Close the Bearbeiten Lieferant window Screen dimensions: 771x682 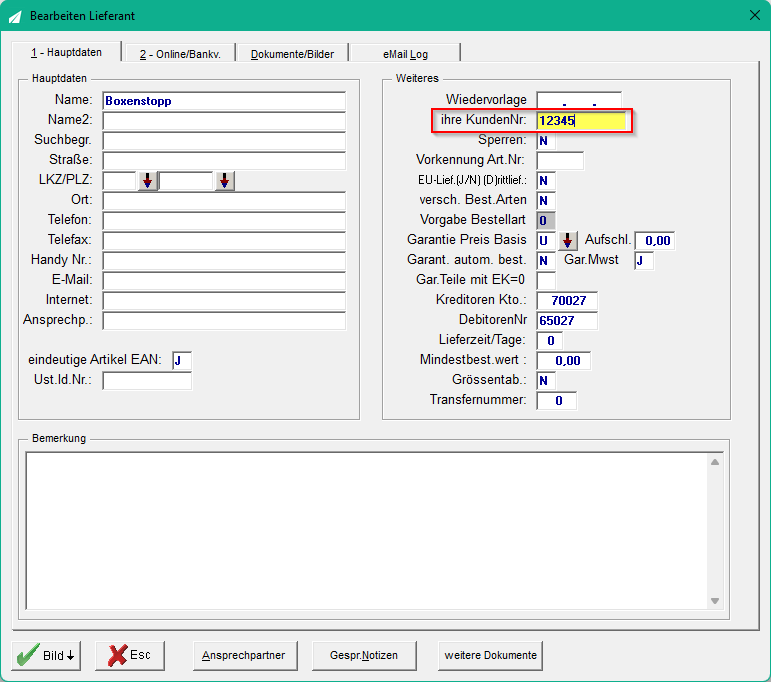755,15
